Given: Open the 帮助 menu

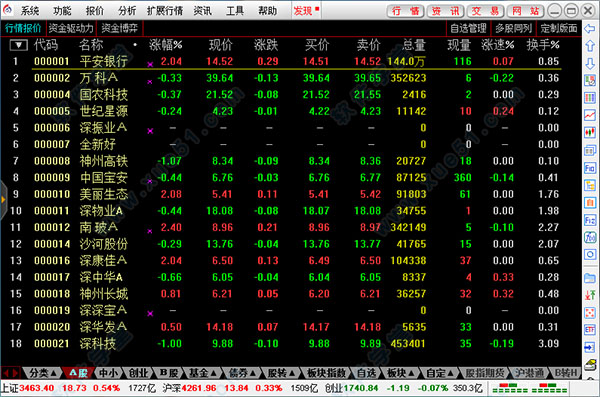Looking at the screenshot, I should tap(267, 11).
